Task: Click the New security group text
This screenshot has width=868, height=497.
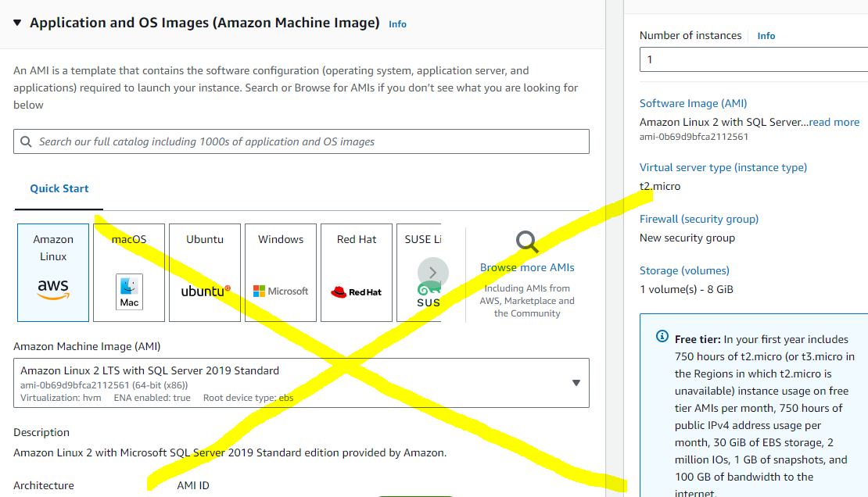Action: (687, 238)
